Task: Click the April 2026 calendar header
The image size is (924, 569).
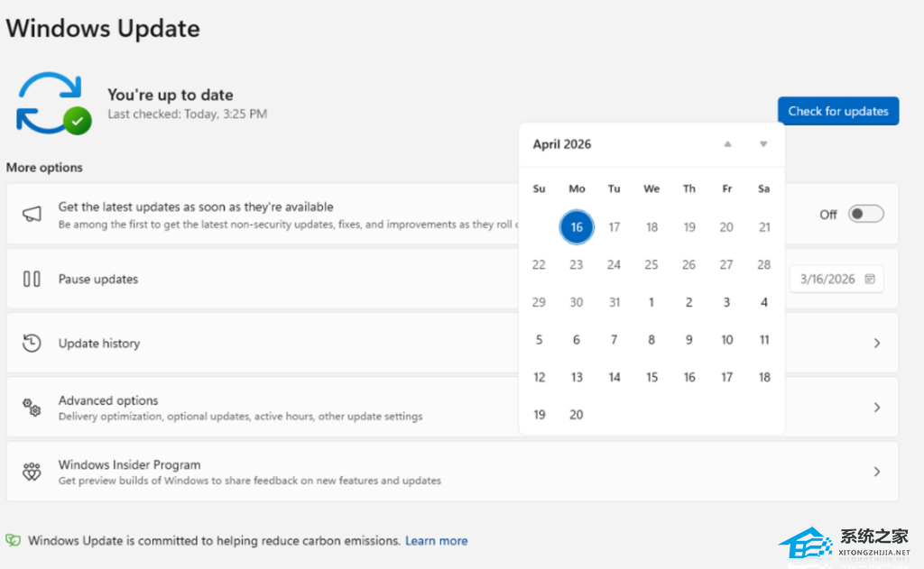Action: coord(561,144)
